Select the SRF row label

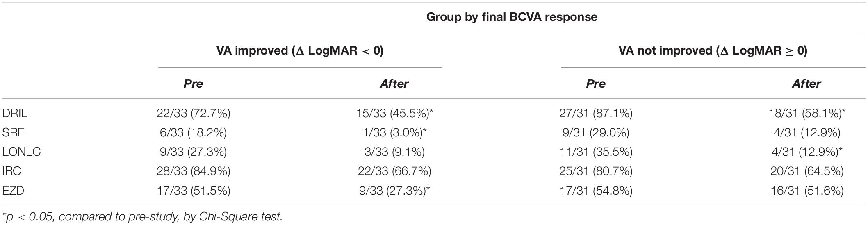[x=13, y=132]
